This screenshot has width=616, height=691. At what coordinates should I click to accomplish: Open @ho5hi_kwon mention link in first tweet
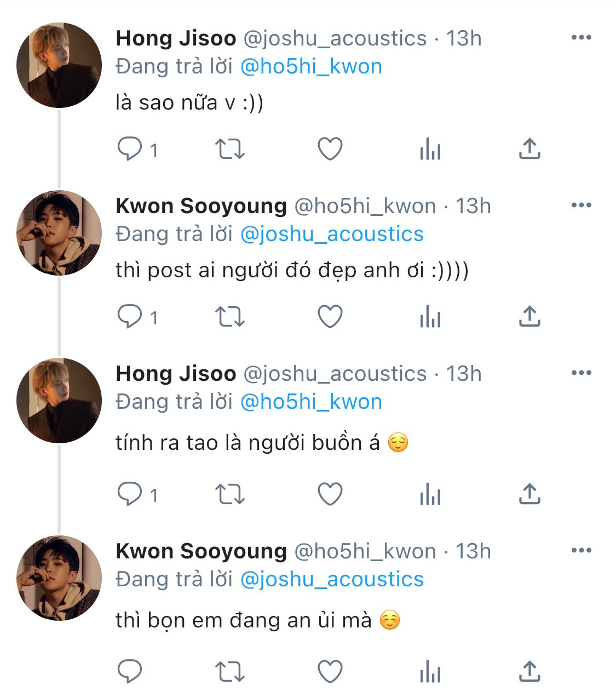tap(311, 66)
